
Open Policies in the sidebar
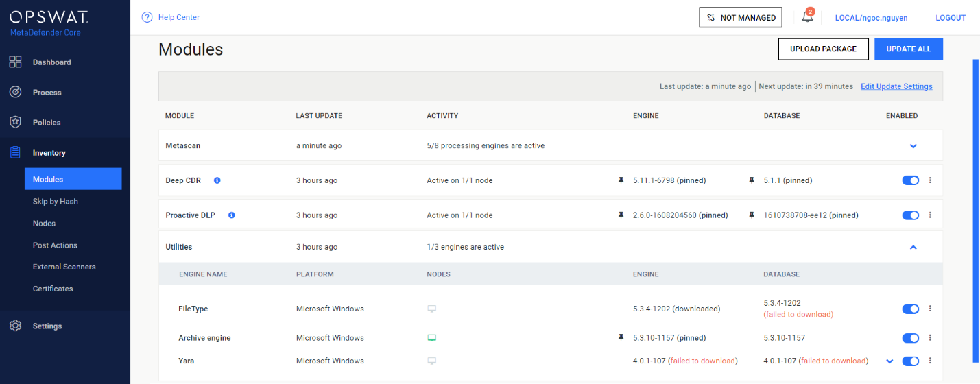tap(47, 122)
